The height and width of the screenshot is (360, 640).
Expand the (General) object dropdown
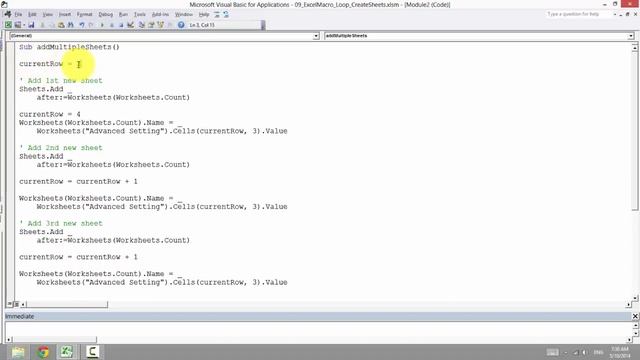316,36
